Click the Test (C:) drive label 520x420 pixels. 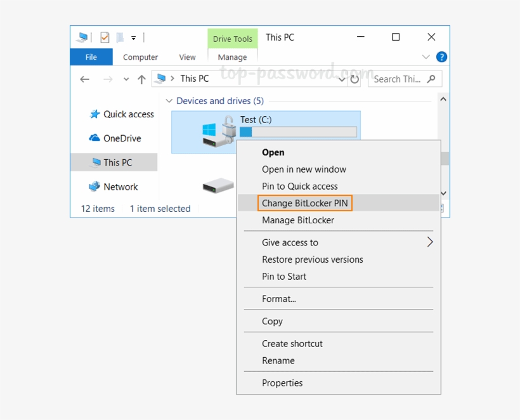pyautogui.click(x=256, y=119)
